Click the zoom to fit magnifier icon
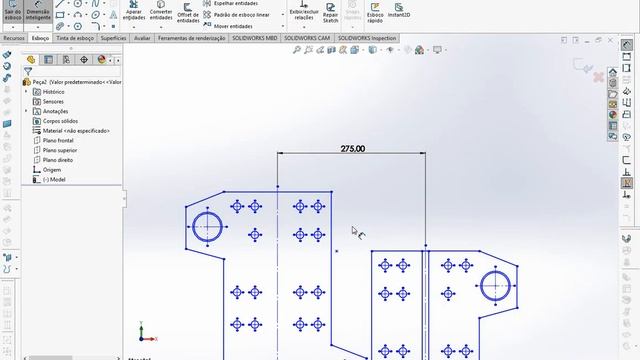This screenshot has width=640, height=360. (297, 50)
